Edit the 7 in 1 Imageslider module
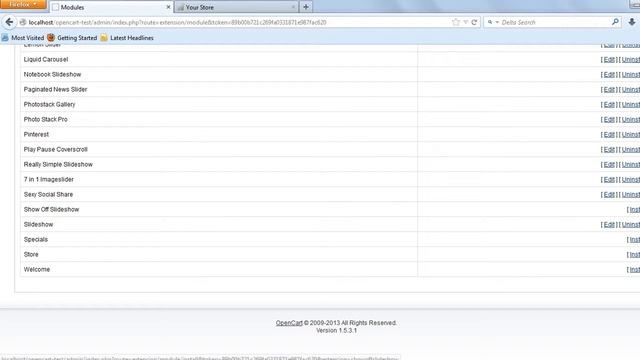The image size is (640, 360). (609, 180)
